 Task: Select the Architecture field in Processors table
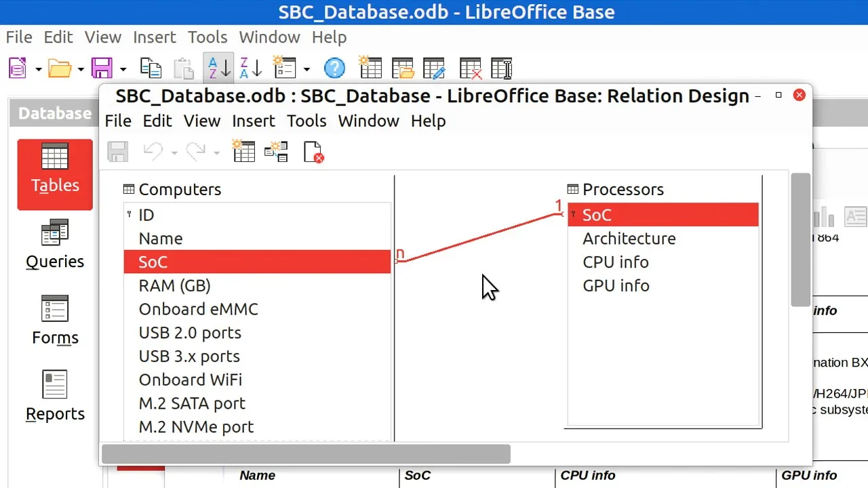629,239
